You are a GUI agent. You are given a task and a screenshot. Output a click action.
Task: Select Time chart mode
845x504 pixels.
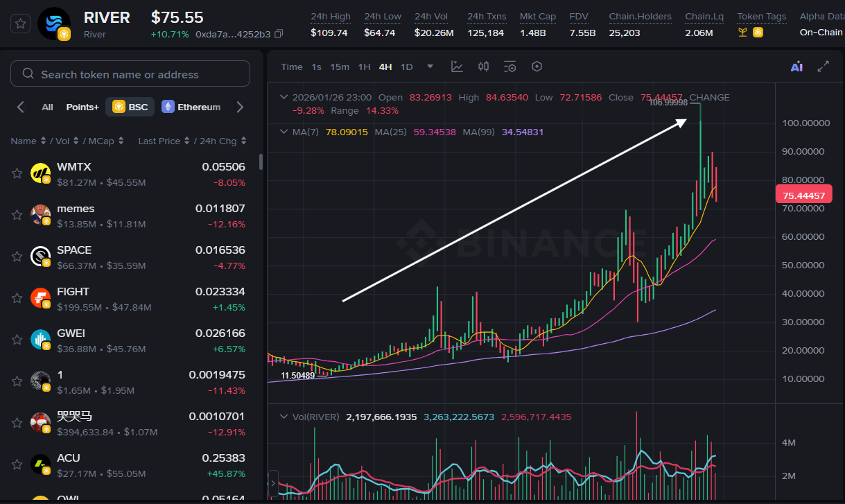[292, 67]
